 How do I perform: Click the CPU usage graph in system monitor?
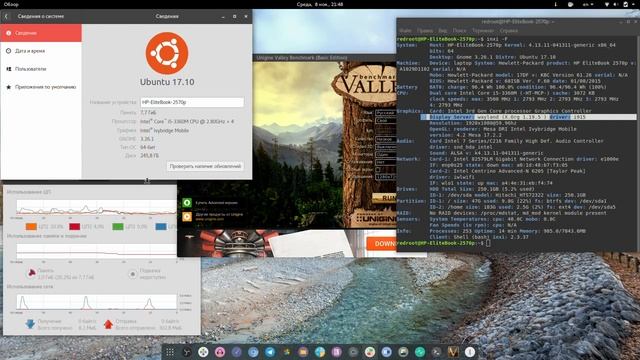click(96, 207)
